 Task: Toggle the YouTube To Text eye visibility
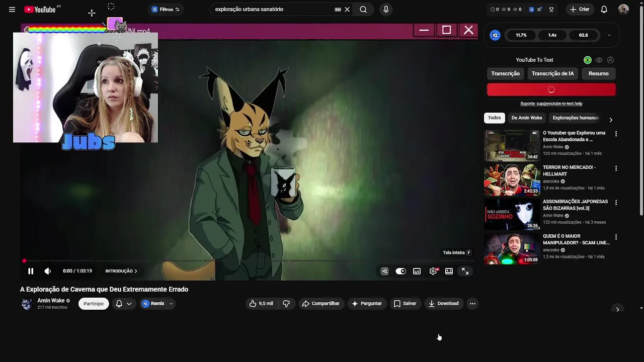point(599,60)
